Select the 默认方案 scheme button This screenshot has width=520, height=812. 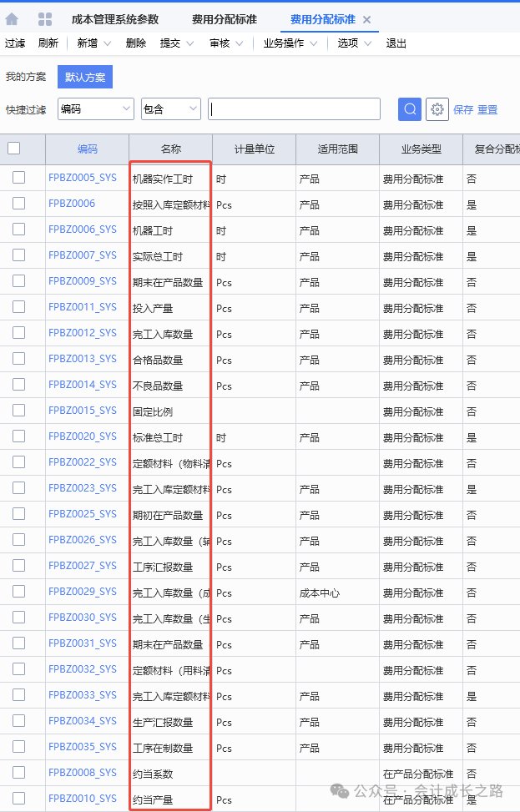click(x=85, y=77)
